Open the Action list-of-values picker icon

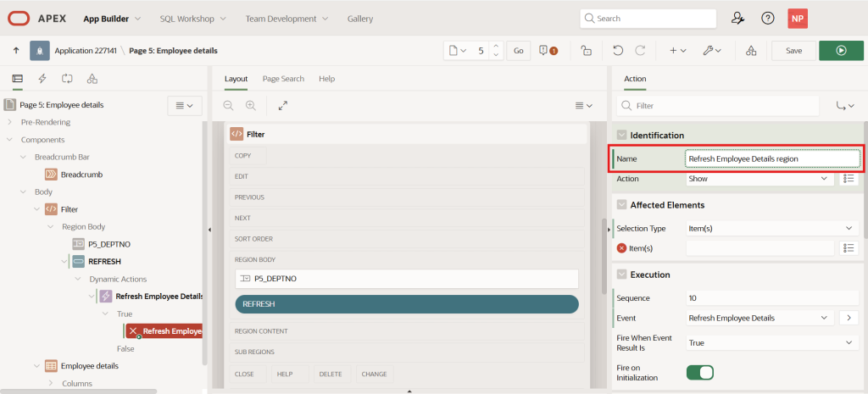tap(849, 179)
